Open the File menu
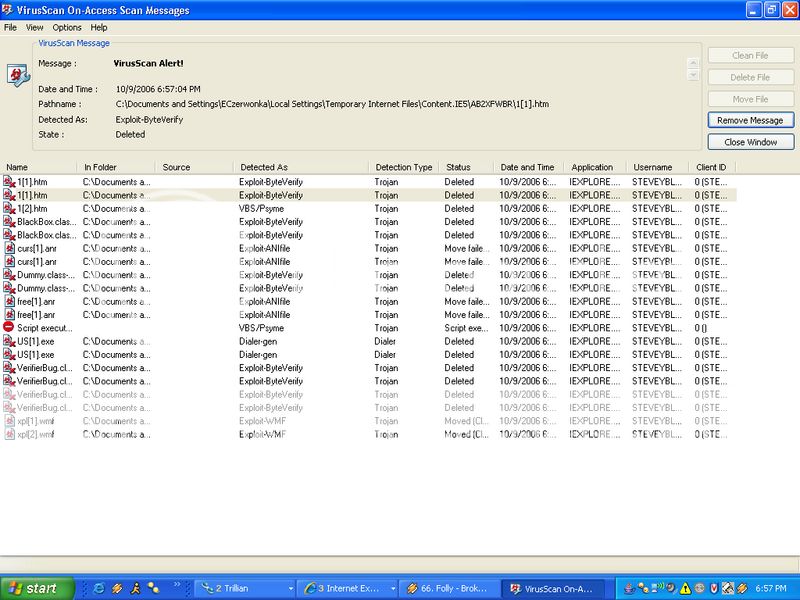The width and height of the screenshot is (800, 600). [10, 28]
